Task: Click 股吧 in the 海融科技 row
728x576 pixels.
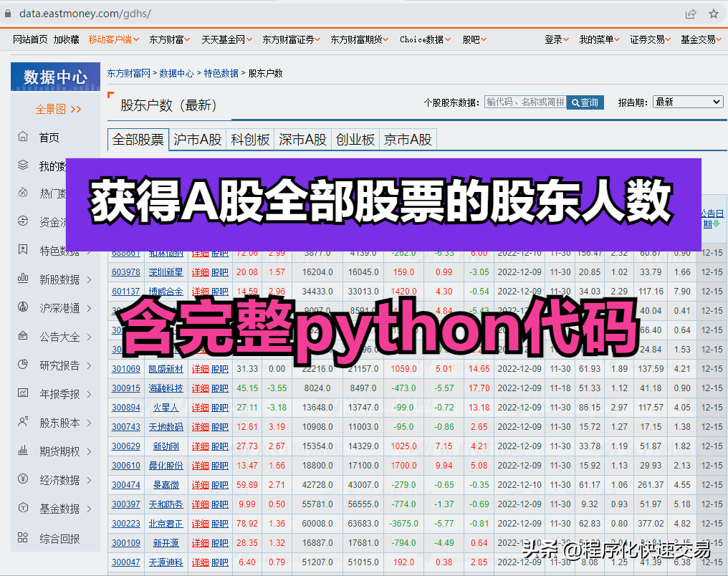Action: 219,388
